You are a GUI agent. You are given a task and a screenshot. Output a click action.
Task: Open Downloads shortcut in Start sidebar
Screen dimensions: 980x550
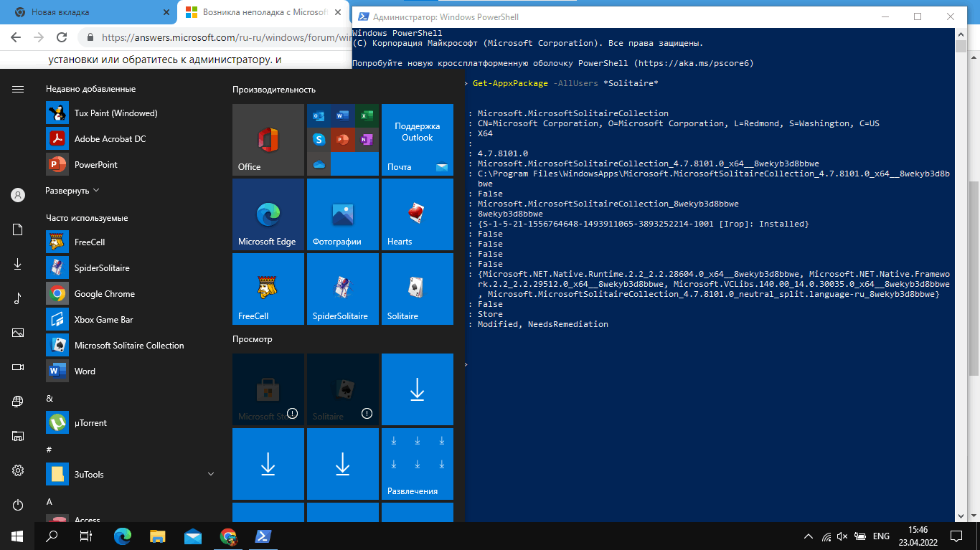click(x=18, y=264)
